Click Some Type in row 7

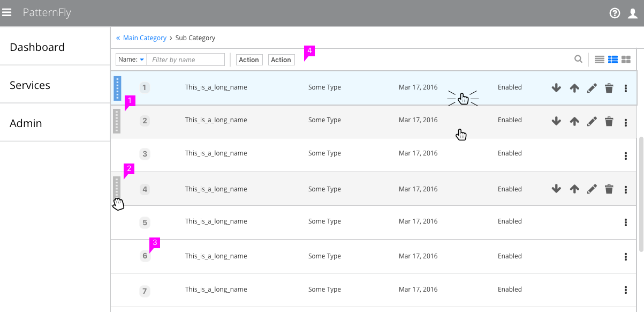[324, 289]
